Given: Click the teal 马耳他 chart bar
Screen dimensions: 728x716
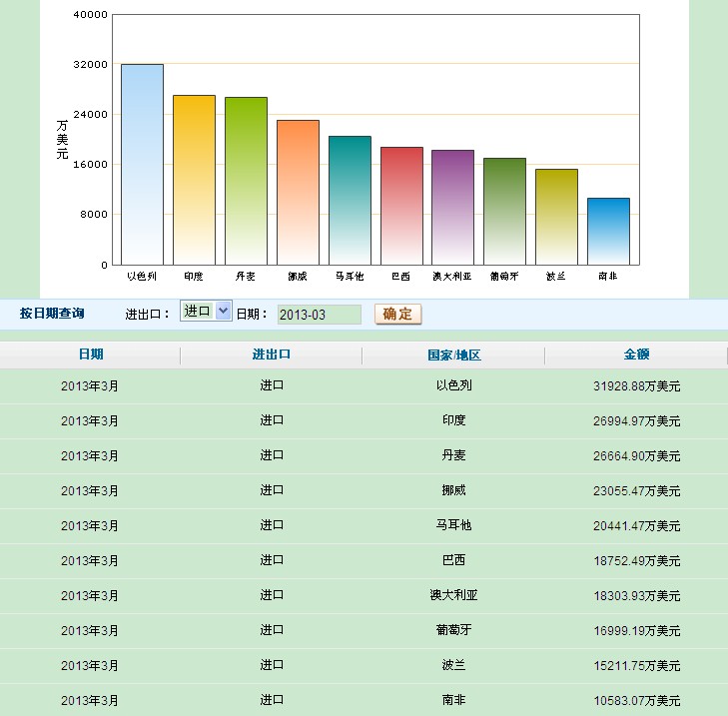Looking at the screenshot, I should click(x=350, y=200).
